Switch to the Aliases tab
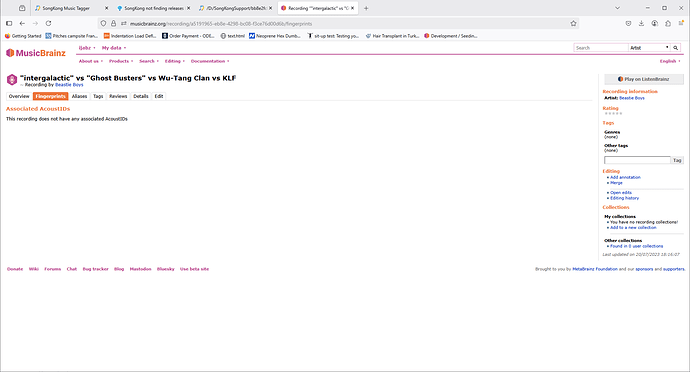Image resolution: width=690 pixels, height=372 pixels. pos(79,96)
